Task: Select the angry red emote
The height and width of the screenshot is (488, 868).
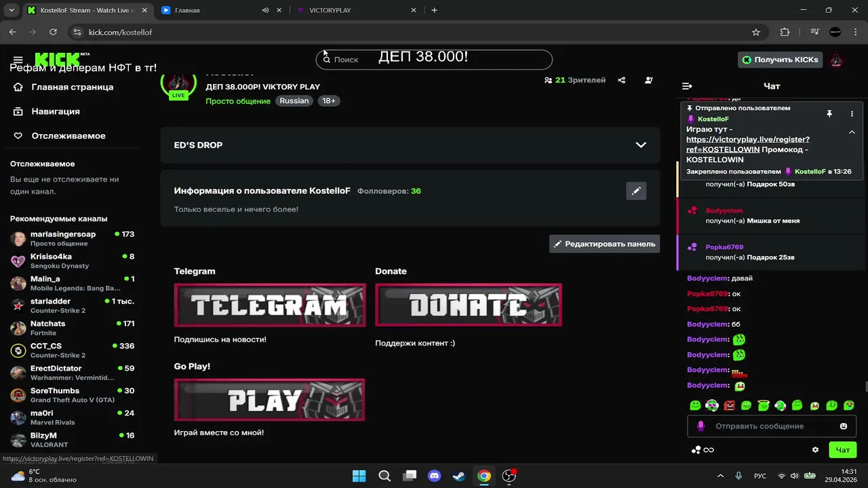Action: tap(729, 405)
